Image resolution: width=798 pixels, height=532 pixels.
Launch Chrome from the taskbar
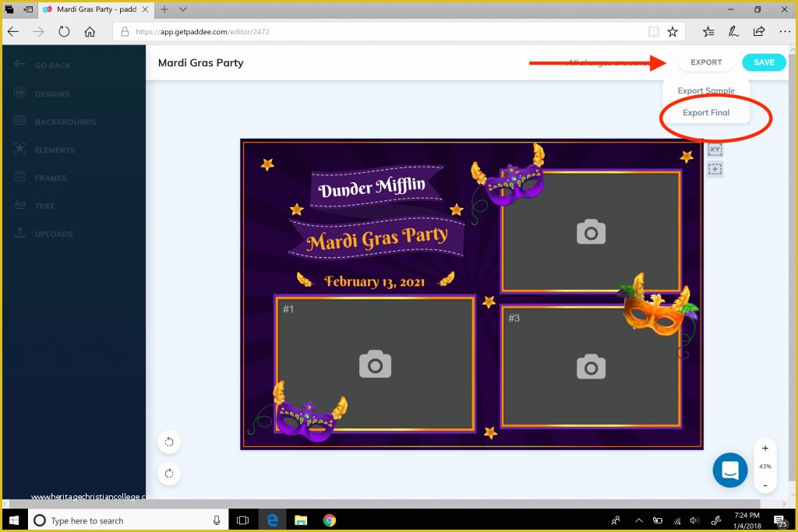point(330,520)
